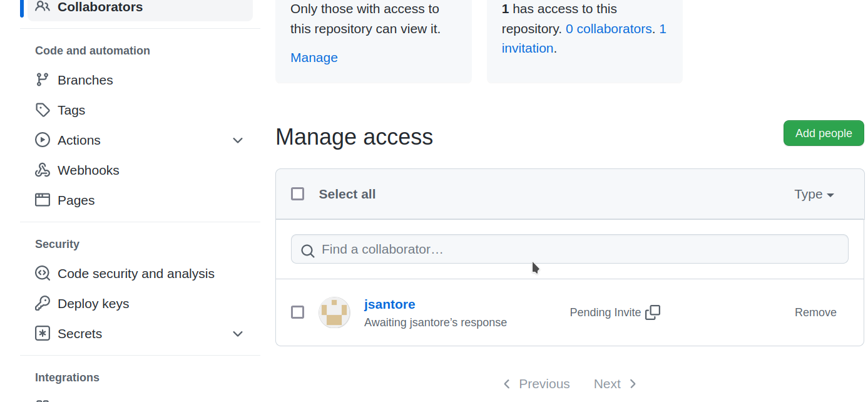
Task: Open jsantore's profile link
Action: [390, 304]
